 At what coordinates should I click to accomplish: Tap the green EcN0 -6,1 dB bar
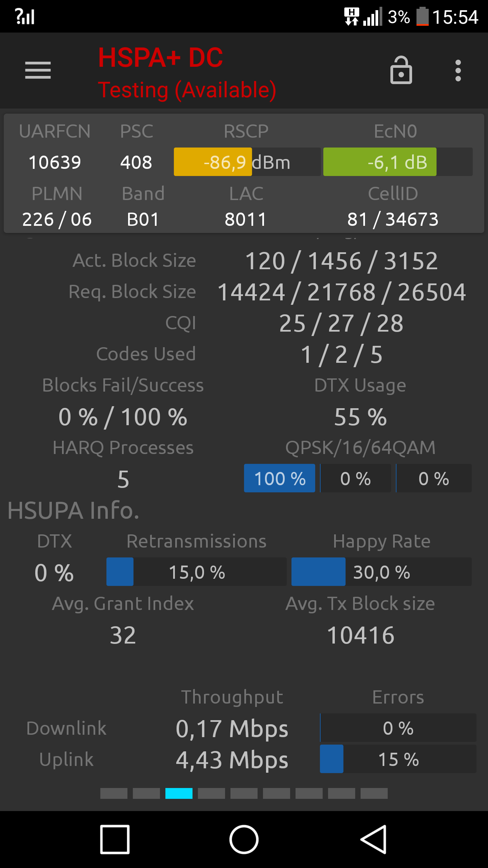tap(398, 162)
